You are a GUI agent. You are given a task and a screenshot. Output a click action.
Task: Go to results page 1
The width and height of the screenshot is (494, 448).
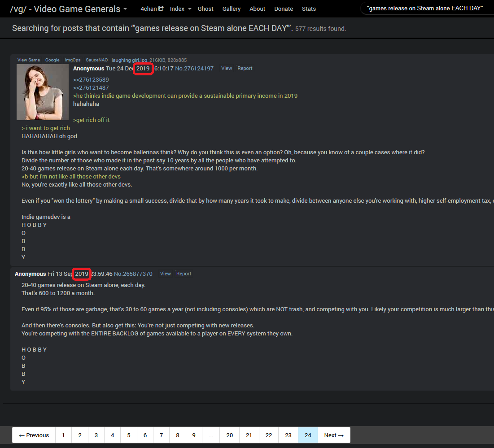63,435
